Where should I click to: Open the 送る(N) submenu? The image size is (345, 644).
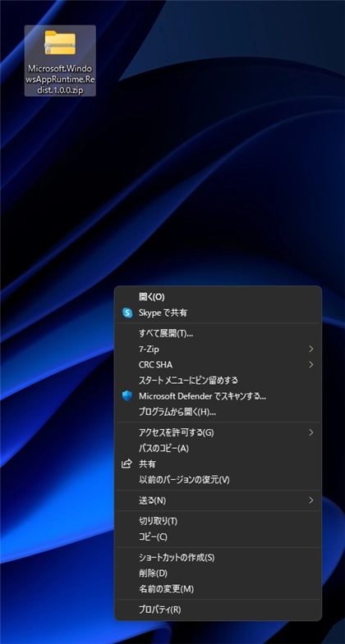[x=218, y=500]
